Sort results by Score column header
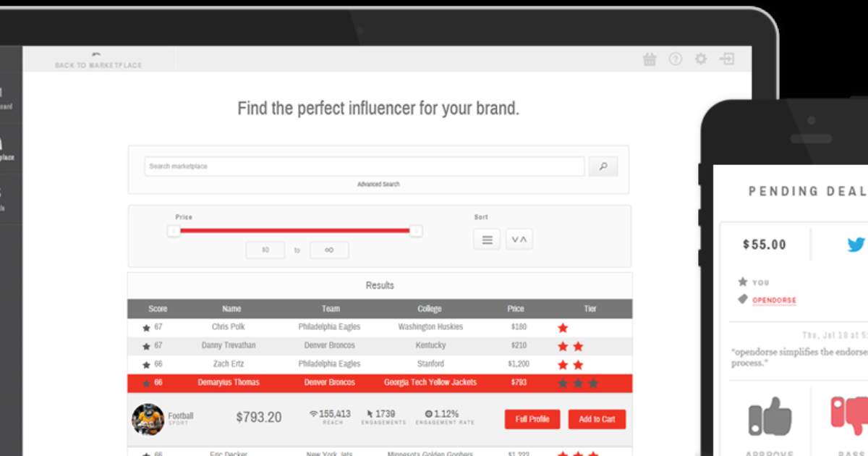This screenshot has width=868, height=456. pos(158,308)
